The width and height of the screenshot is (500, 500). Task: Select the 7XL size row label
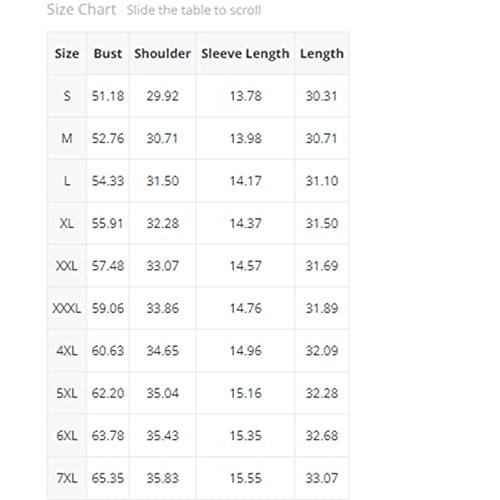point(67,478)
